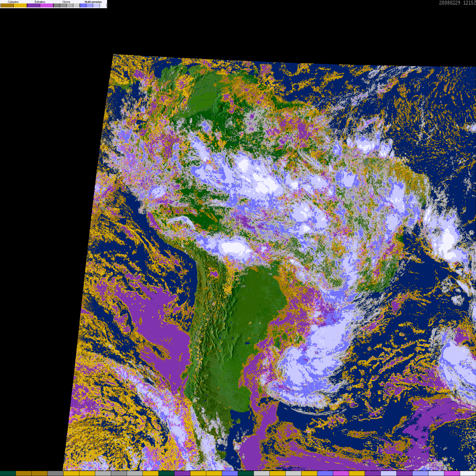The image size is (476, 476).
Task: Click the 20080229 1215Z timestamp
Action: [457, 3]
